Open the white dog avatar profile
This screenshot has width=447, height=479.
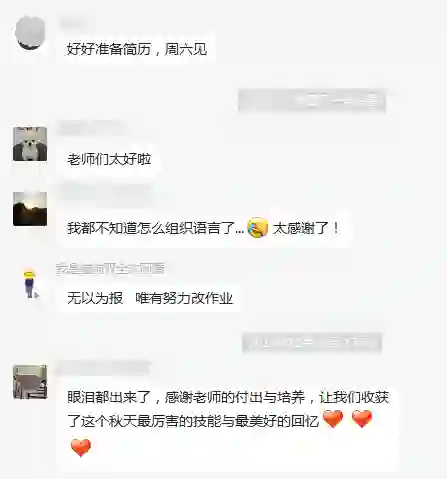30,144
